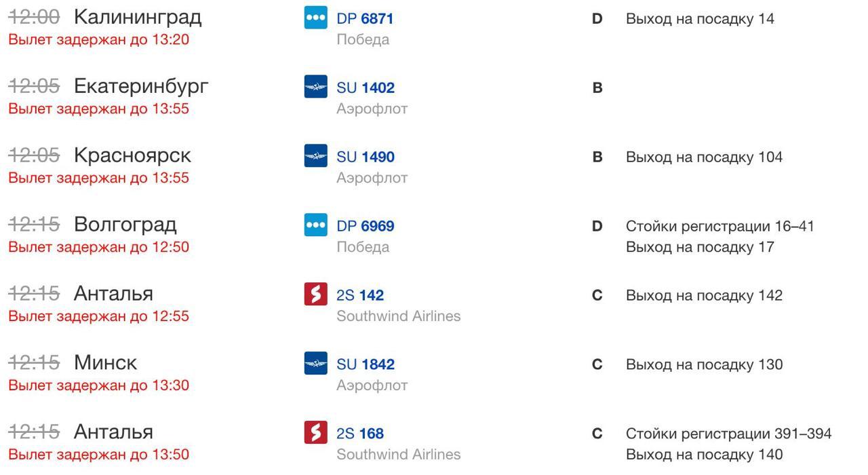
Task: Click the Aeroflot logo beside SU 1402
Action: tap(316, 87)
